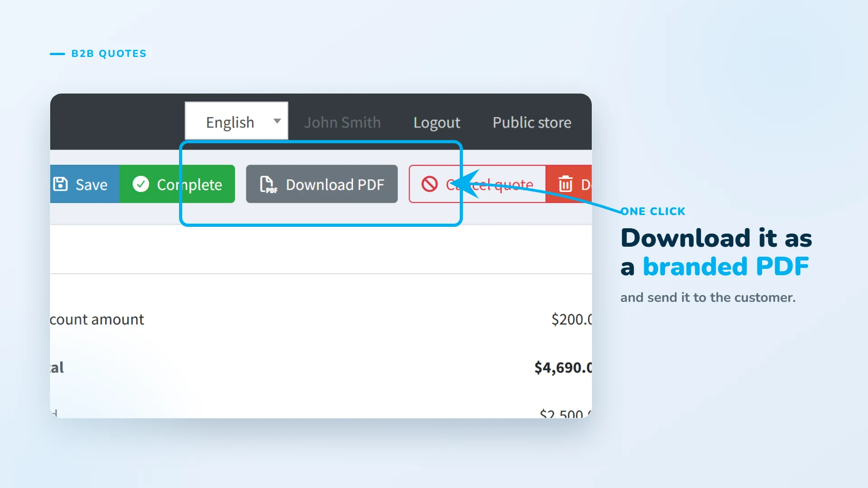Click the 'ONE CLICK' caption text
Screen dimensions: 868x488
(653, 211)
